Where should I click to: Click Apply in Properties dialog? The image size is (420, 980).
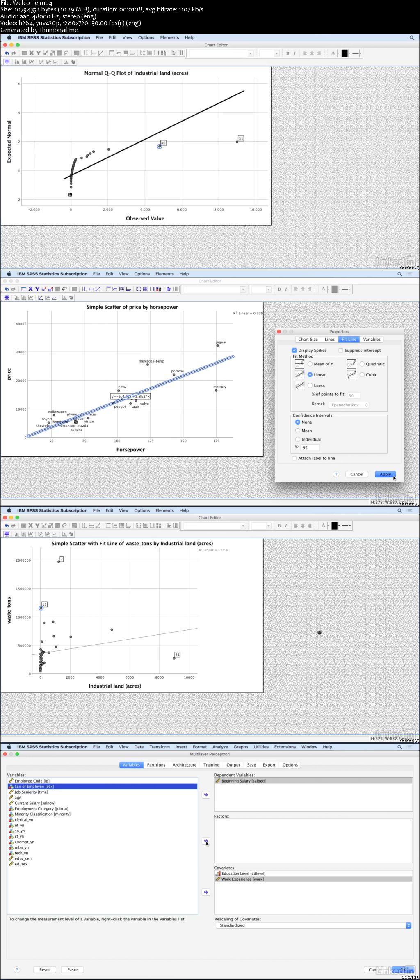385,474
